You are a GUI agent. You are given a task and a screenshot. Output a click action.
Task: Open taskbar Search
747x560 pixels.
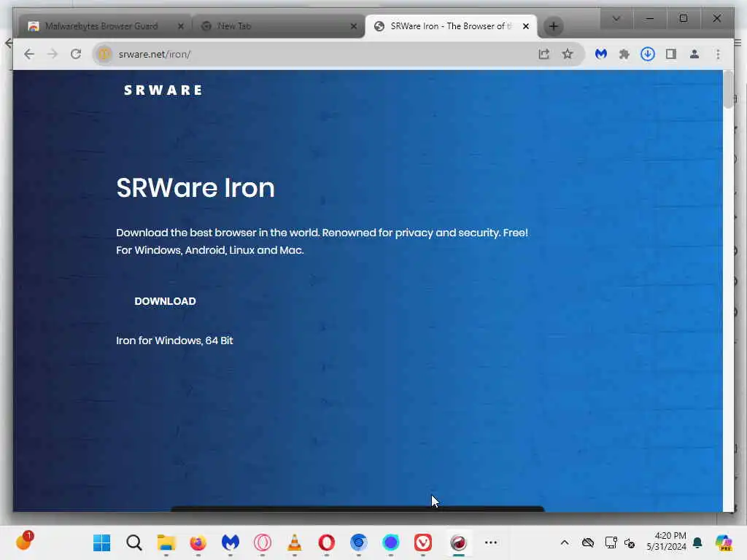[x=134, y=542]
